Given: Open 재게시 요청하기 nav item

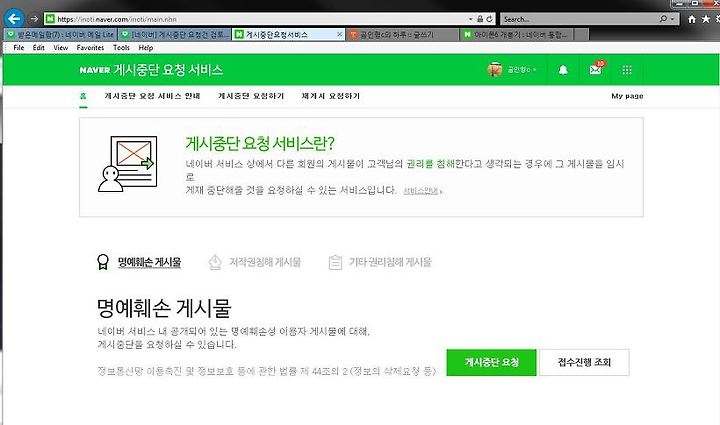Looking at the screenshot, I should point(331,96).
